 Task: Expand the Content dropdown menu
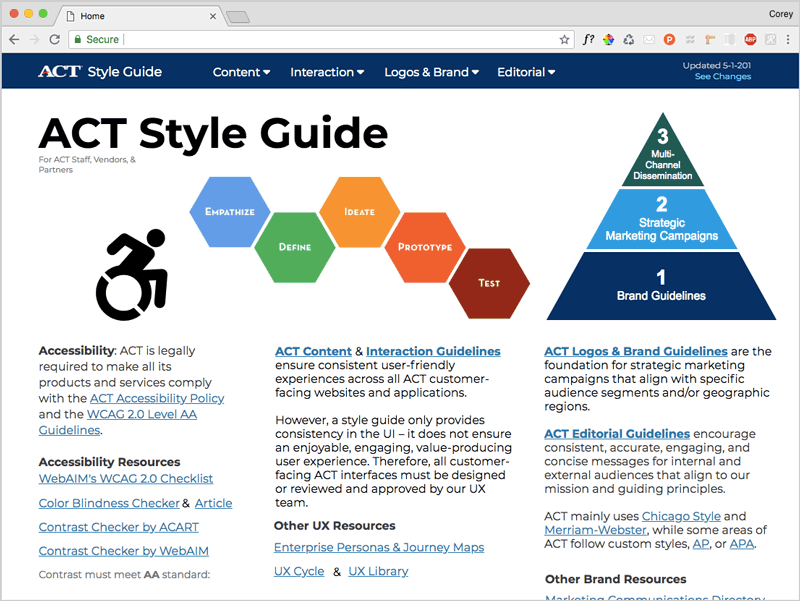tap(241, 72)
